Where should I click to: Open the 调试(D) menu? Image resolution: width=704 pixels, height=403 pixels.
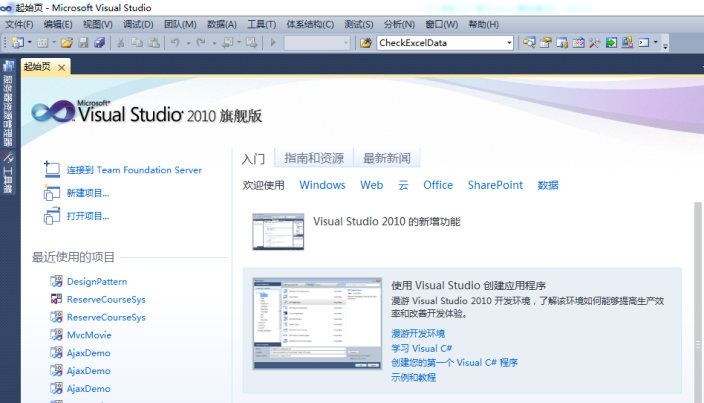tap(138, 25)
